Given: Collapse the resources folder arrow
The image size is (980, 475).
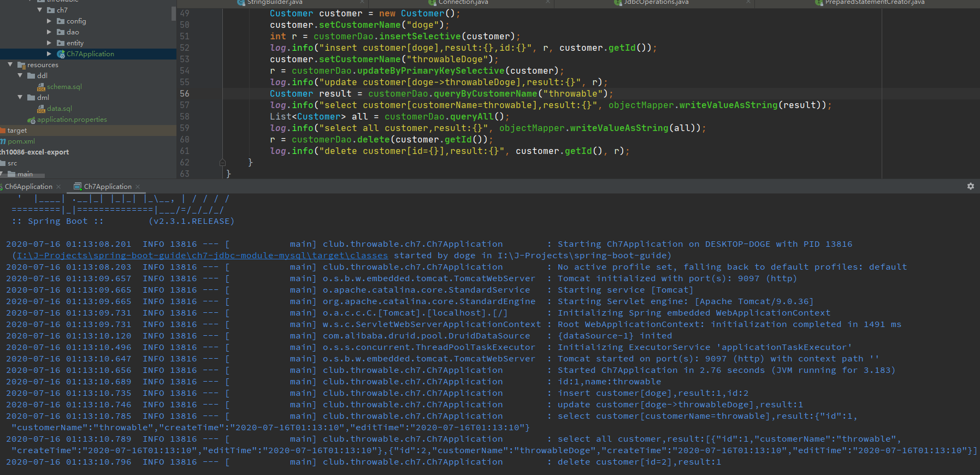Looking at the screenshot, I should 10,65.
